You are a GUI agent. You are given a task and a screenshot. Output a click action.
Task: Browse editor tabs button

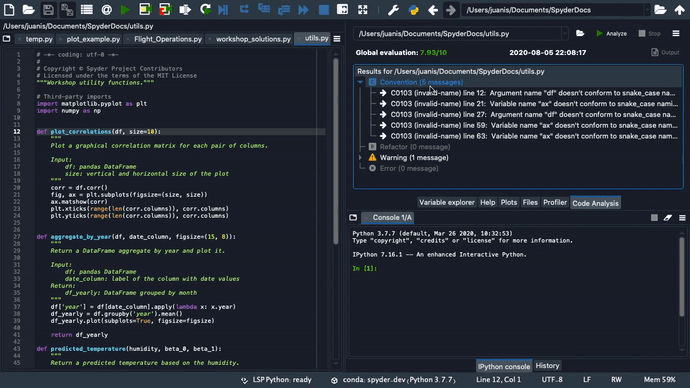[x=7, y=39]
